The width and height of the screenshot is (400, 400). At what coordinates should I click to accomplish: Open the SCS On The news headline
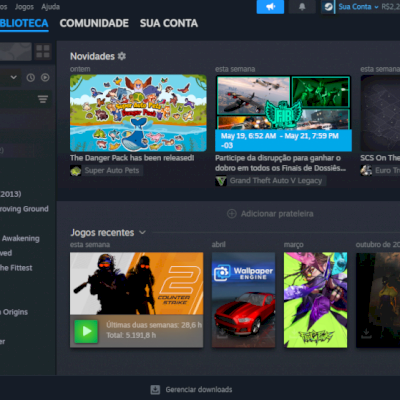coord(380,158)
